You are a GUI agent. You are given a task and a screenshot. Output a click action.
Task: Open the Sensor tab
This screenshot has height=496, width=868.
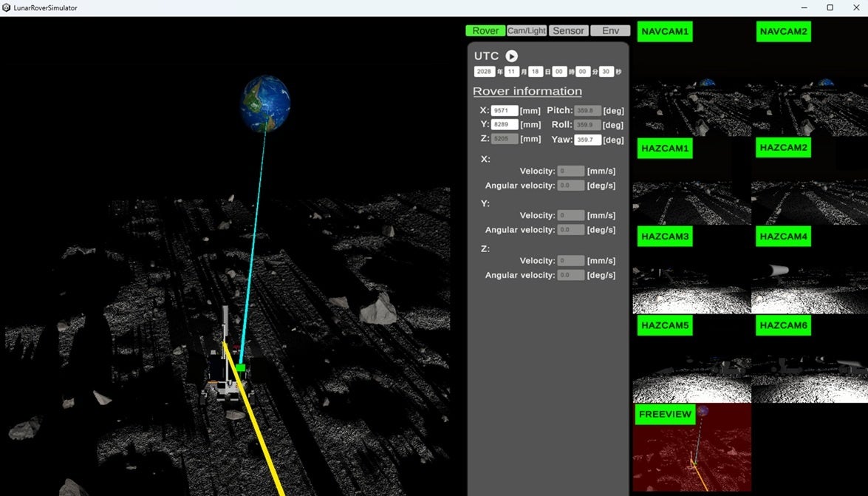pos(568,31)
